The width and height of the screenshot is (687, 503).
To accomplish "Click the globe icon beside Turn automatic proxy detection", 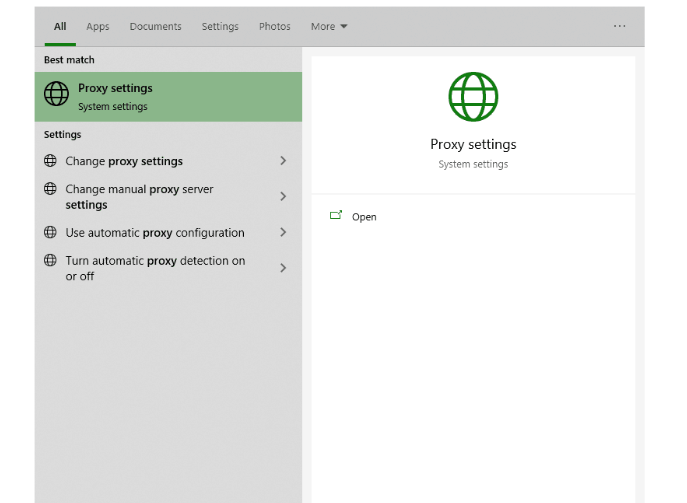I will (x=51, y=261).
